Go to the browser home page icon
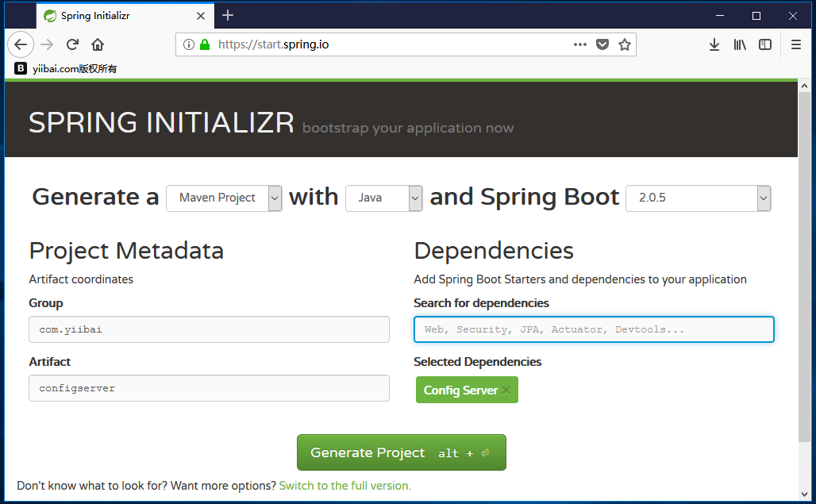The image size is (816, 504). 98,44
